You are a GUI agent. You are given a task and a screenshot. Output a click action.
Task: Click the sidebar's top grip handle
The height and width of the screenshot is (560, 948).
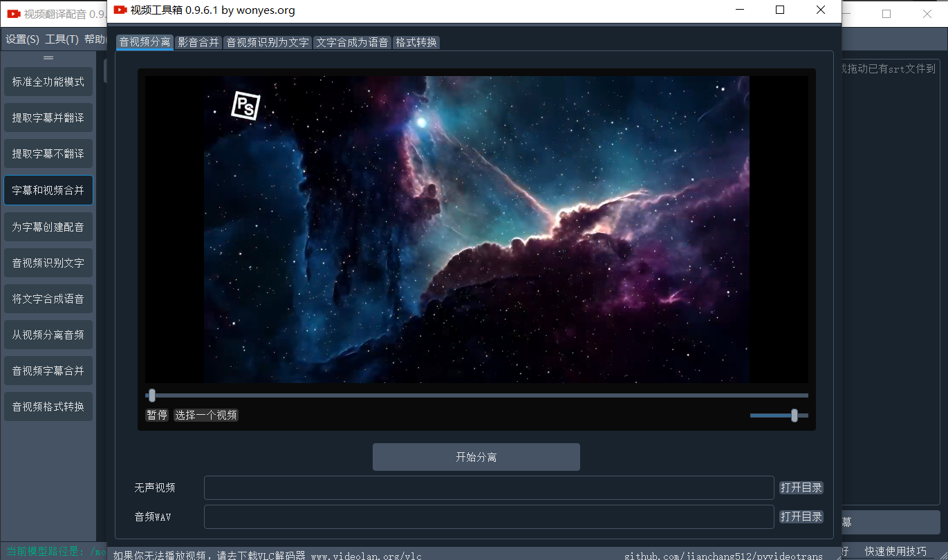(48, 57)
